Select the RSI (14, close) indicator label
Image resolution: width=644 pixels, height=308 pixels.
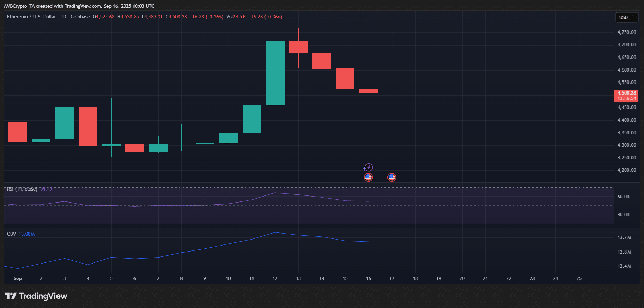pyautogui.click(x=22, y=189)
